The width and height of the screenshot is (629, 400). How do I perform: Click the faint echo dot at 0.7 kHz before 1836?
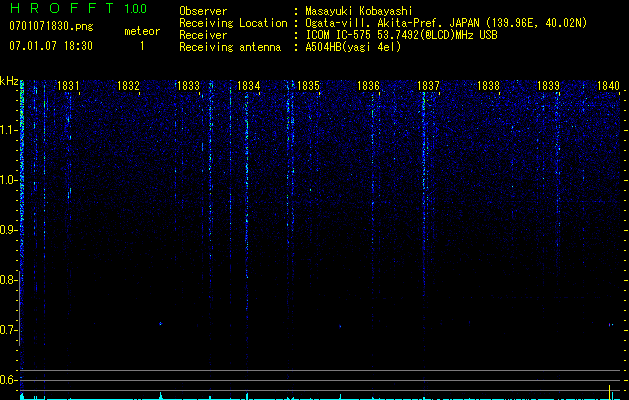pyautogui.click(x=340, y=326)
